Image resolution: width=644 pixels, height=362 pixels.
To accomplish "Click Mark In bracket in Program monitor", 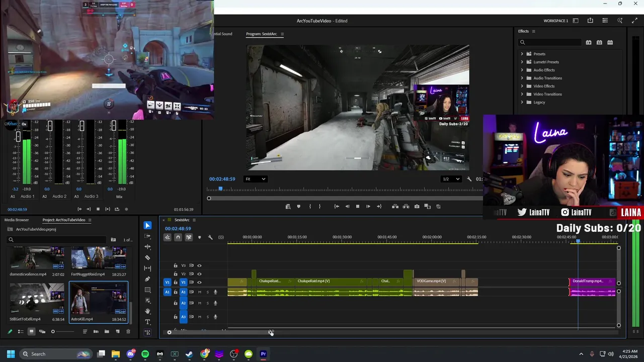I will (x=310, y=207).
